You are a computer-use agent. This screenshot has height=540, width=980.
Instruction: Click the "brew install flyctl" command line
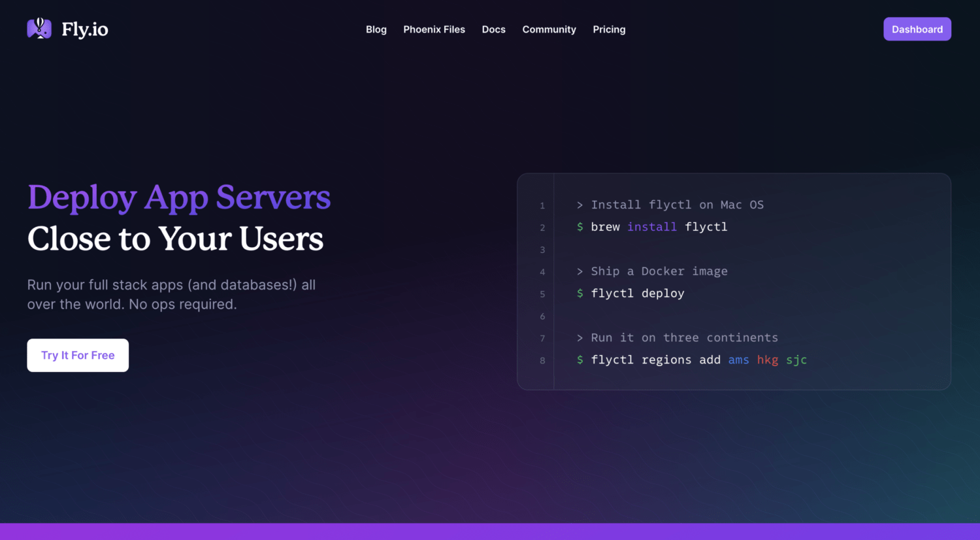(x=659, y=227)
